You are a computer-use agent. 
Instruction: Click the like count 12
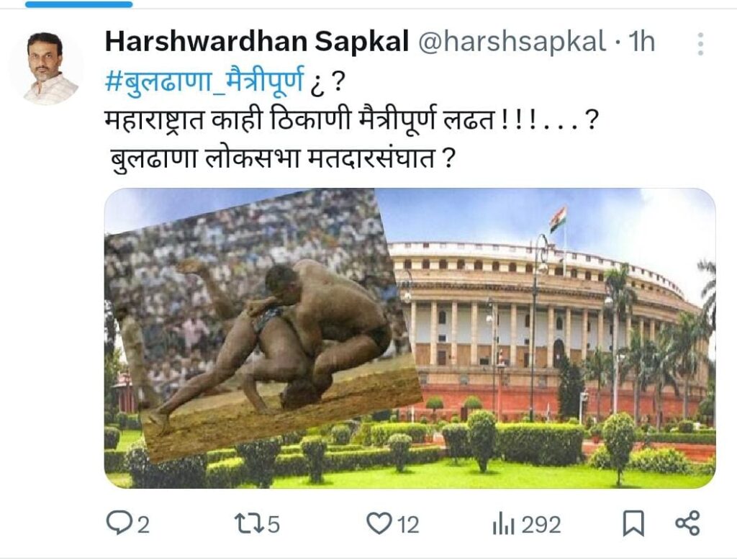(408, 525)
